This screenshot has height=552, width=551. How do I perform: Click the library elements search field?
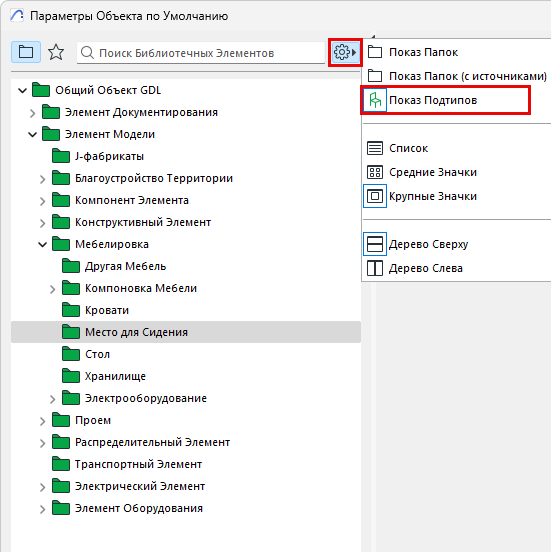pos(201,53)
